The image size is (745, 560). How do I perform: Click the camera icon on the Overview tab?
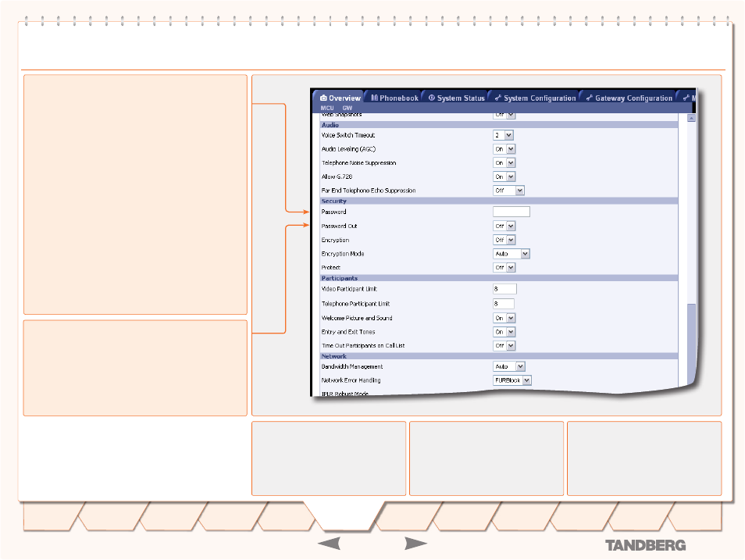[323, 98]
